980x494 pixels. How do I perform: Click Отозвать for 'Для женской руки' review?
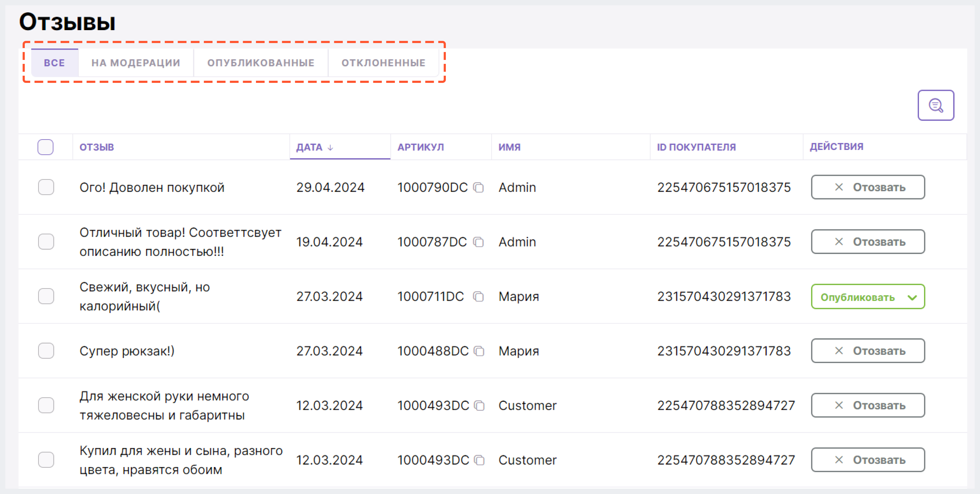point(868,405)
